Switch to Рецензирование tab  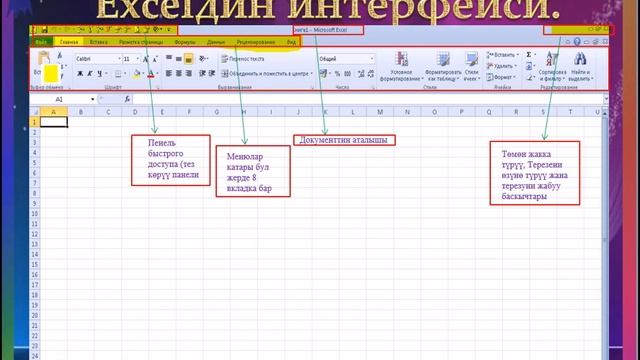point(256,42)
